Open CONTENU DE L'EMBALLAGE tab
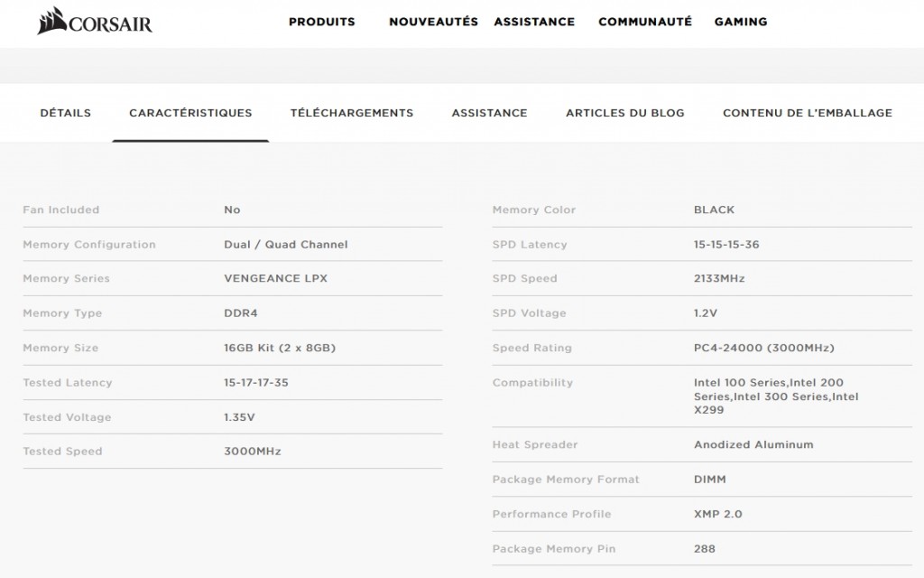Image resolution: width=924 pixels, height=578 pixels. tap(808, 113)
